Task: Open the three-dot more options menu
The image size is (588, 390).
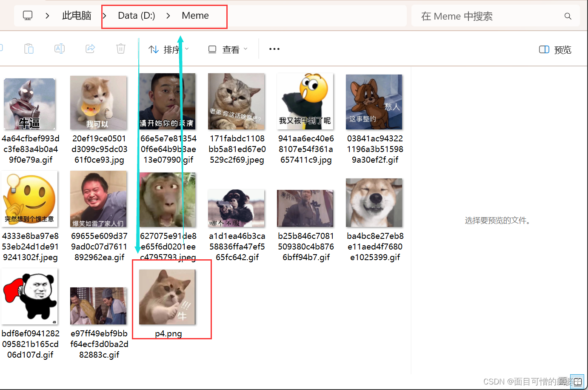Action: tap(274, 49)
